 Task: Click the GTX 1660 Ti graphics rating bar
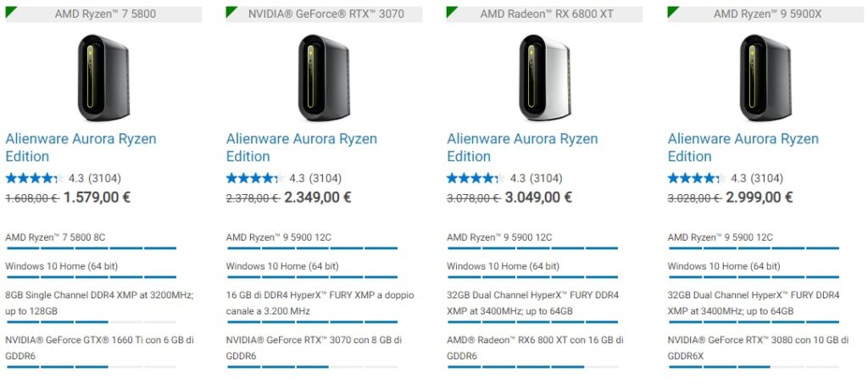click(91, 366)
